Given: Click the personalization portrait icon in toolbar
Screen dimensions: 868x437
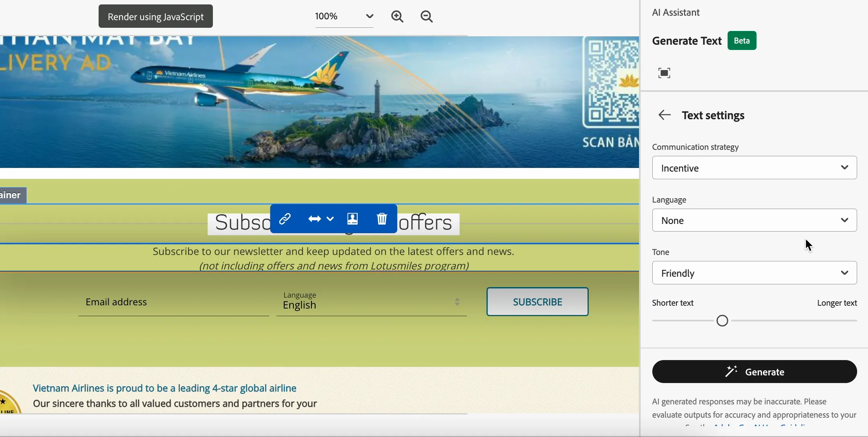Looking at the screenshot, I should pos(353,219).
